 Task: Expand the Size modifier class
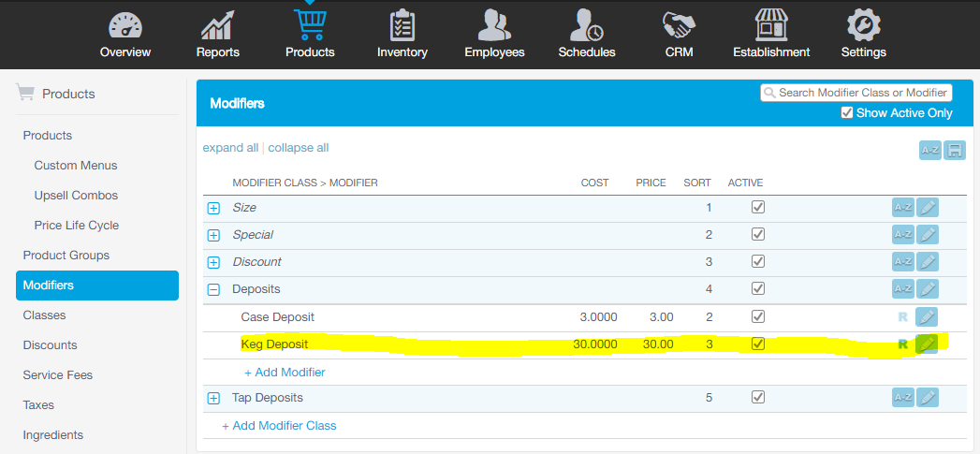213,208
